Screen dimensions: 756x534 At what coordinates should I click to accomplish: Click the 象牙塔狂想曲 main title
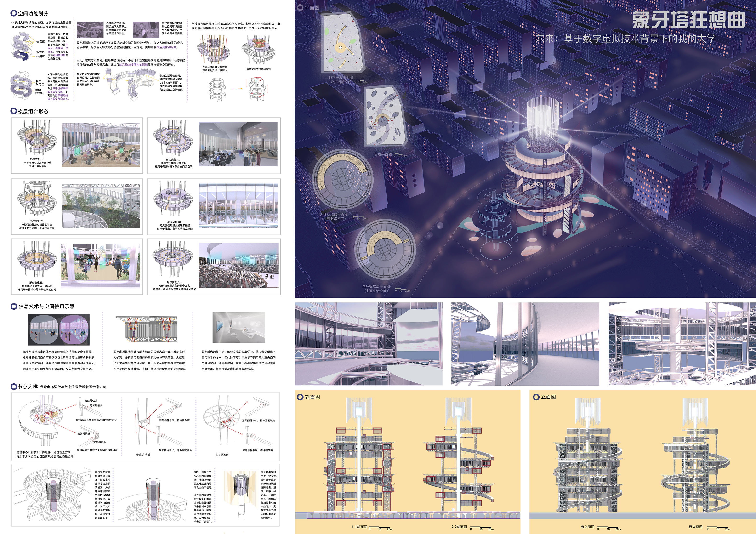tap(688, 20)
